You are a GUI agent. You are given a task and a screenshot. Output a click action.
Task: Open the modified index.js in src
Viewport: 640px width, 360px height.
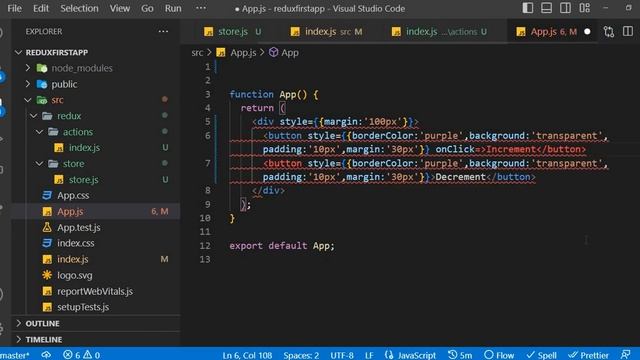tap(73, 259)
